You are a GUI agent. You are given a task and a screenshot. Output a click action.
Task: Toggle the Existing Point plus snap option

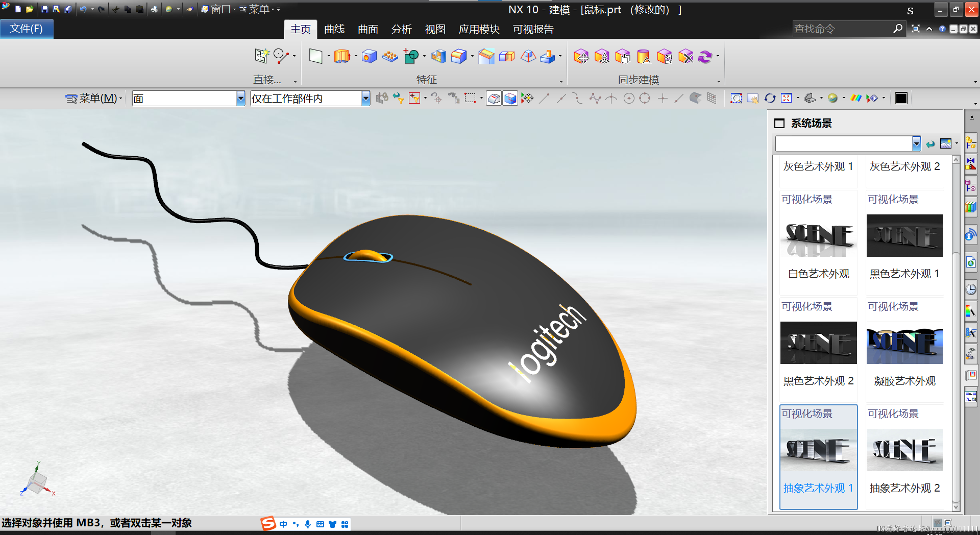click(x=663, y=98)
